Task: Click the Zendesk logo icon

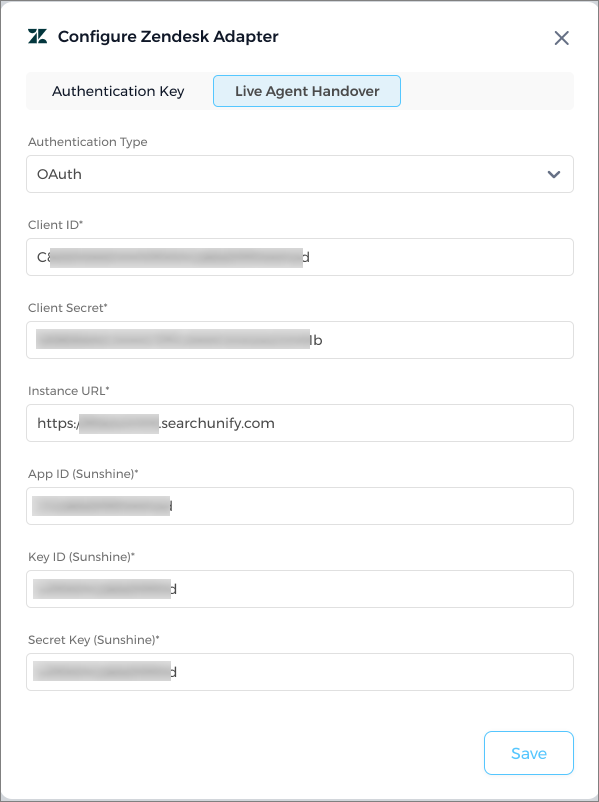Action: click(x=37, y=36)
